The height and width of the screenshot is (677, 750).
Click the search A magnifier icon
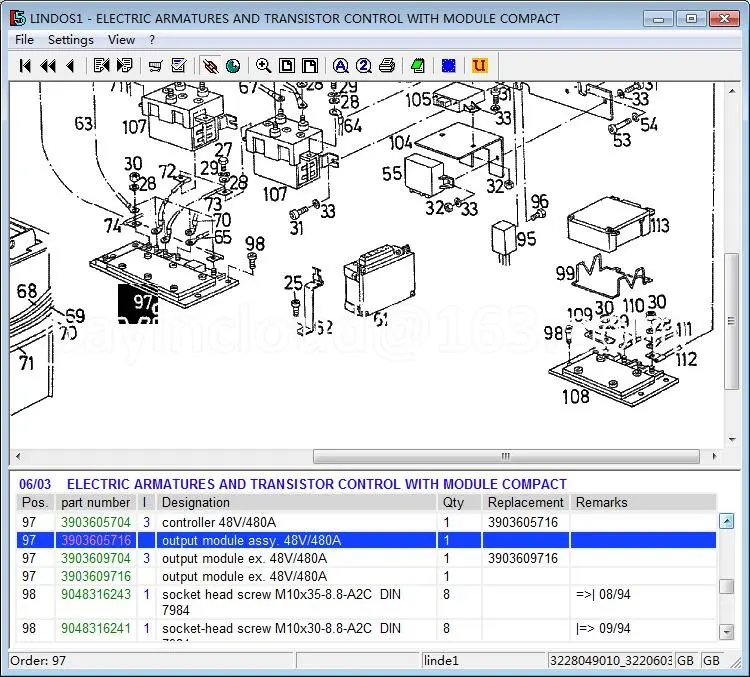click(341, 66)
